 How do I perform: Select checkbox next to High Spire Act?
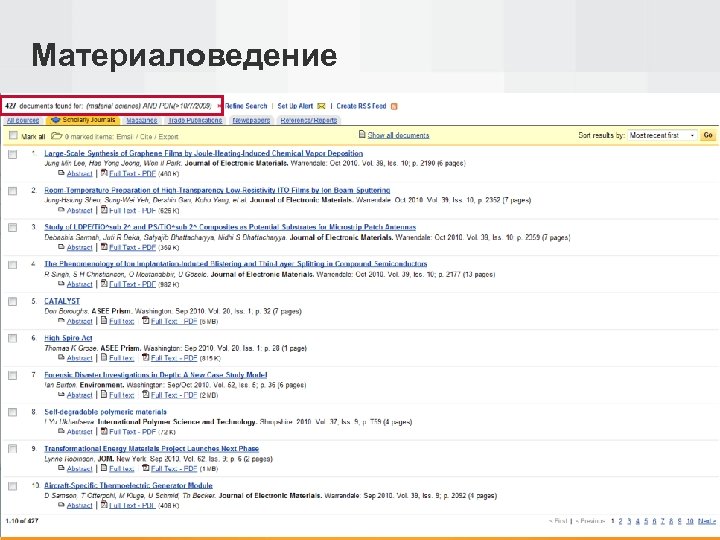click(12, 338)
